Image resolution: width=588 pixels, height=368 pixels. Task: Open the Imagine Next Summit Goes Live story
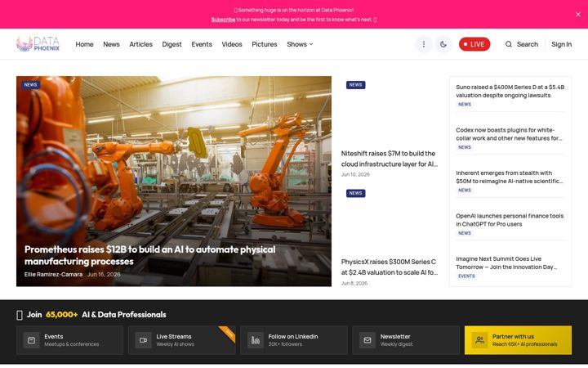(506, 263)
